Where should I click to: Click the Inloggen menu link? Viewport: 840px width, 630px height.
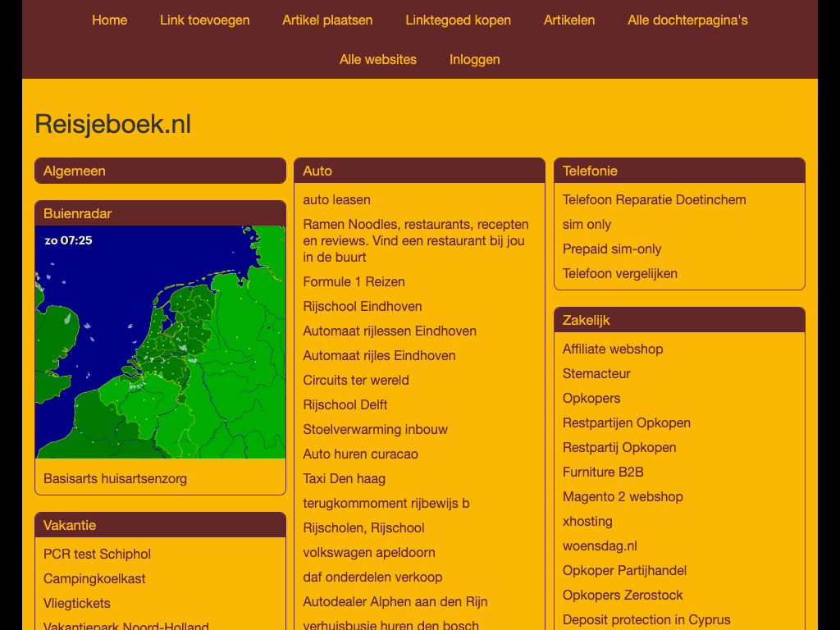tap(474, 59)
